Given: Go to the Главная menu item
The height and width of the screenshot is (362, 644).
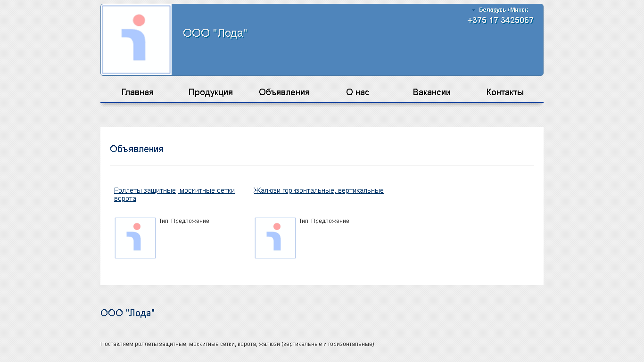Looking at the screenshot, I should tap(138, 92).
